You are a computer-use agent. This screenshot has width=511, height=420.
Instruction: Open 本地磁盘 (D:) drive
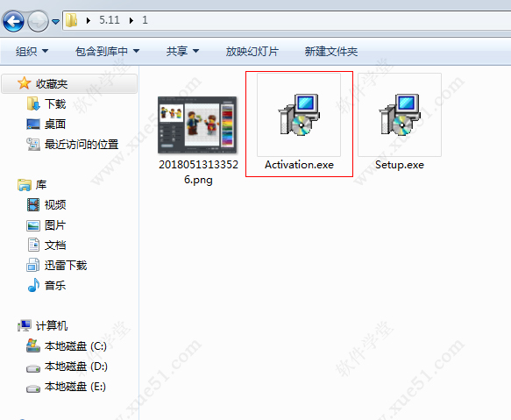click(67, 367)
